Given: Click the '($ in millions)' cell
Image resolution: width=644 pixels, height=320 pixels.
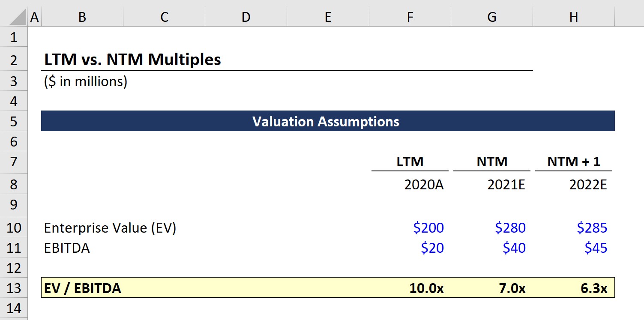Looking at the screenshot, I should [86, 81].
